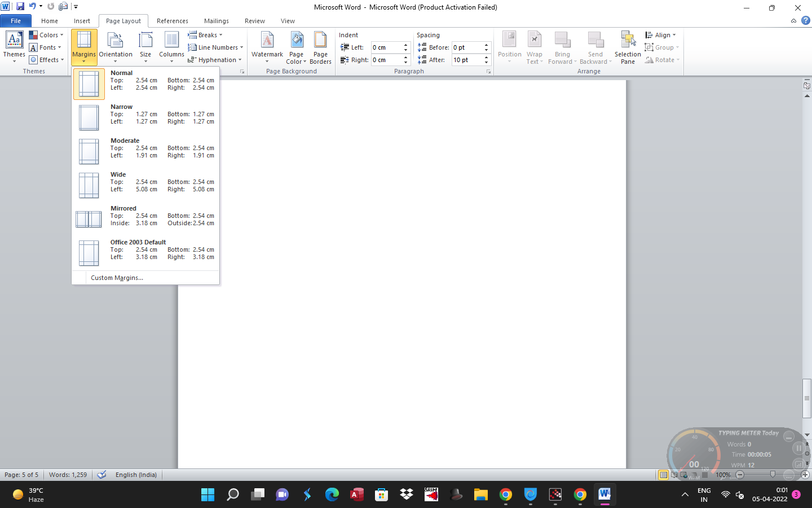Open the Columns dropdown

(171, 47)
